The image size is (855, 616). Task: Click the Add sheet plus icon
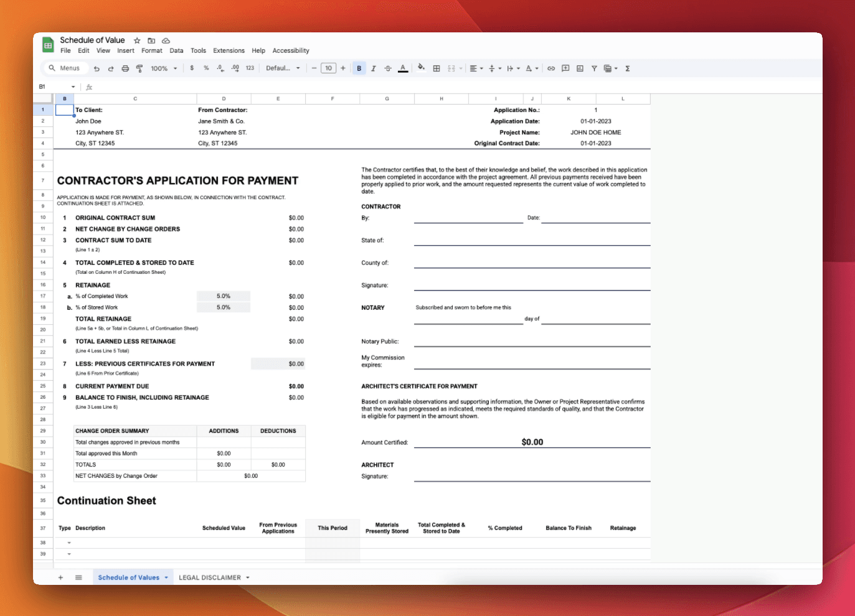(60, 577)
